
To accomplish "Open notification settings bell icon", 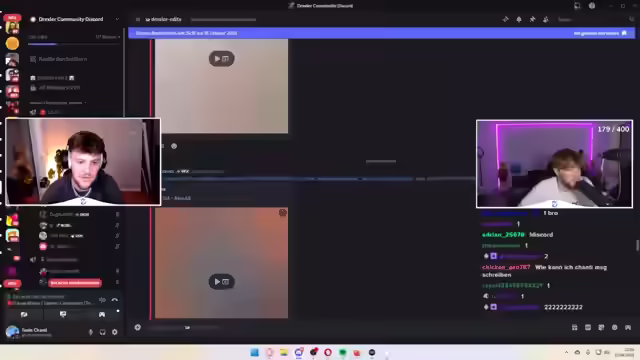I will (x=519, y=19).
